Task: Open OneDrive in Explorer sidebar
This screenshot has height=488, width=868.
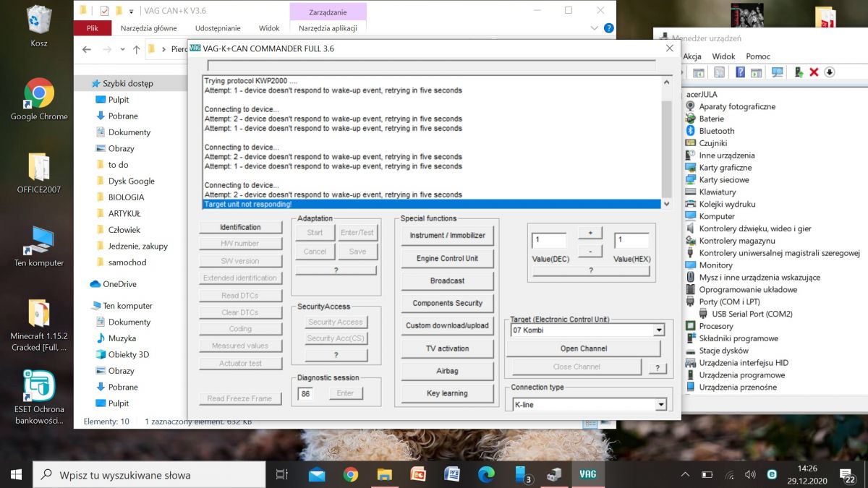Action: (x=119, y=284)
